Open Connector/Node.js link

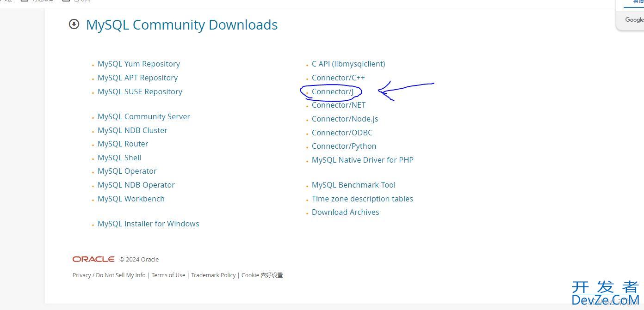point(345,119)
